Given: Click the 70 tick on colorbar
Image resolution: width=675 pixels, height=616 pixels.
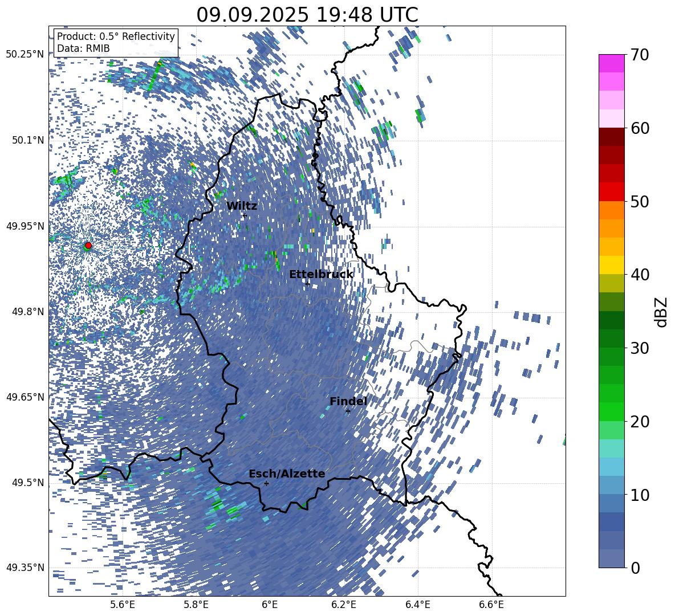Looking at the screenshot, I should [639, 55].
